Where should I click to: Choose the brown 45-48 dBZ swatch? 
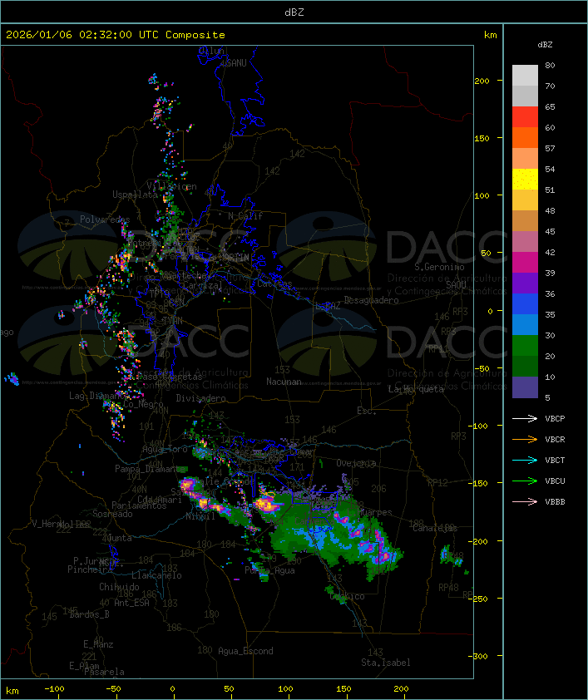[525, 221]
